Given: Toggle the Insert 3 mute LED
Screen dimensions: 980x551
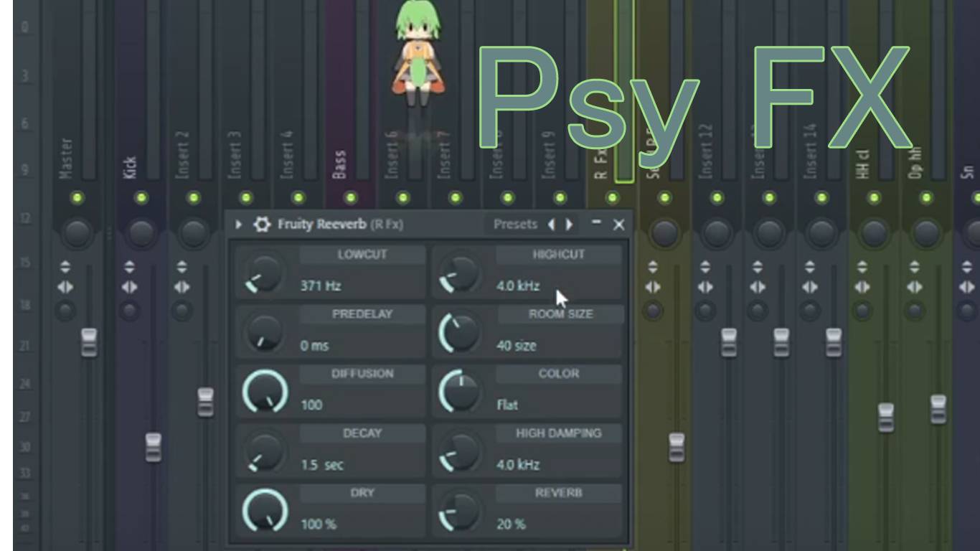Looking at the screenshot, I should coord(246,198).
